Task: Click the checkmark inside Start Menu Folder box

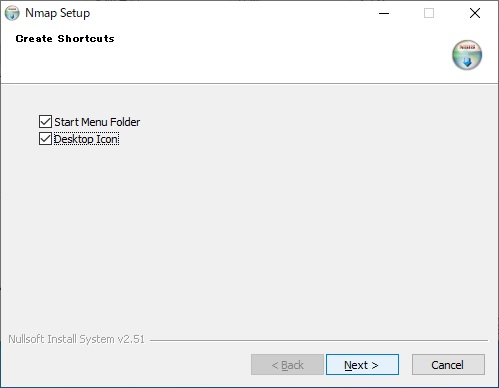Action: pyautogui.click(x=45, y=122)
